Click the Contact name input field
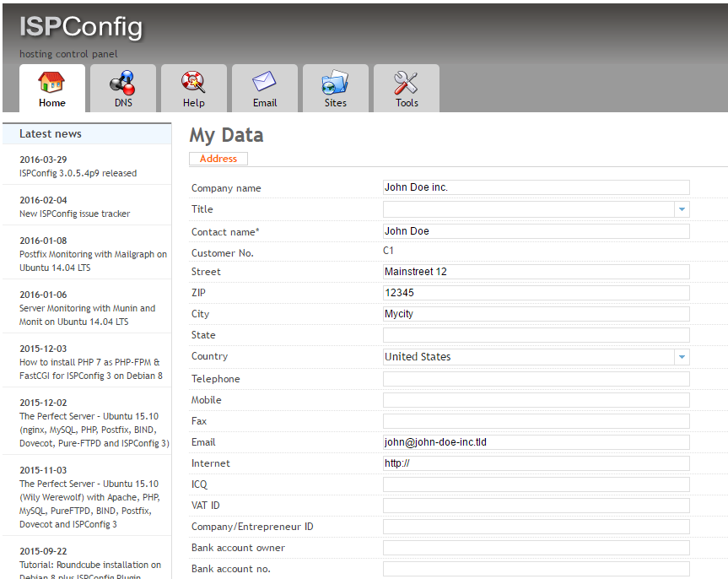 point(537,231)
